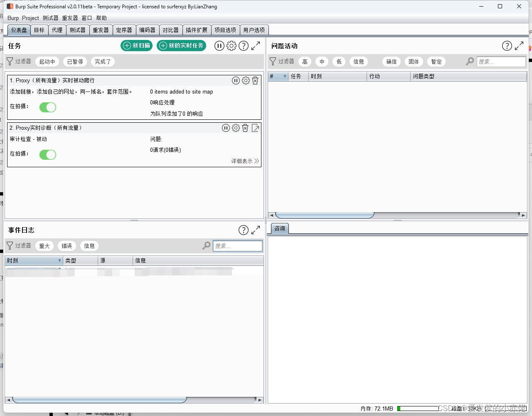Delete task 1 Proxy passive crawl
The width and height of the screenshot is (532, 416).
tap(255, 81)
